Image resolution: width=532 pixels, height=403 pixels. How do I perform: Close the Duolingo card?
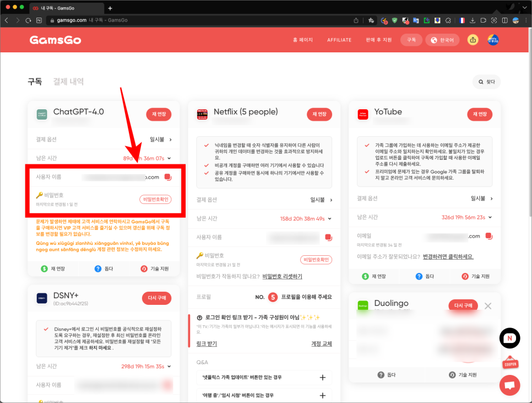[x=488, y=306]
